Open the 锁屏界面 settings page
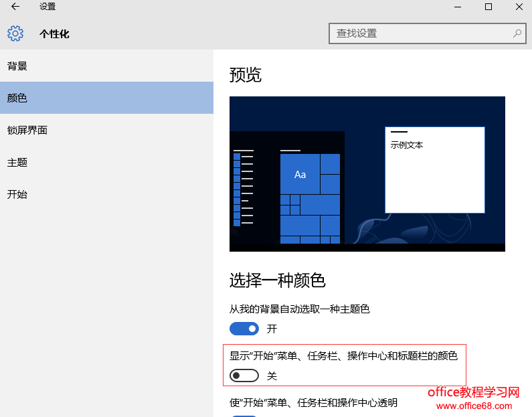 (x=106, y=130)
